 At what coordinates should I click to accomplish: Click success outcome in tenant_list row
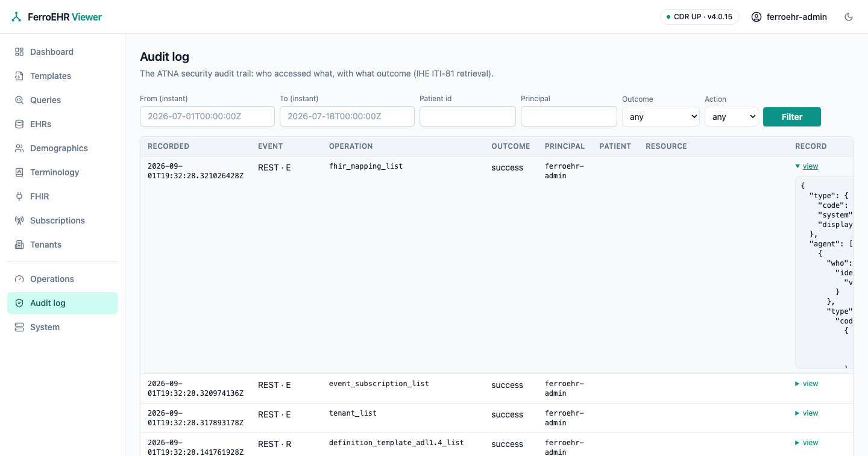tap(507, 414)
